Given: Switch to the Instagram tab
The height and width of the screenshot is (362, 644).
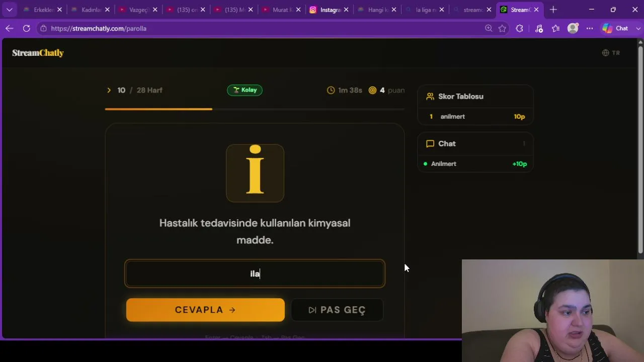Looking at the screenshot, I should coord(329,10).
